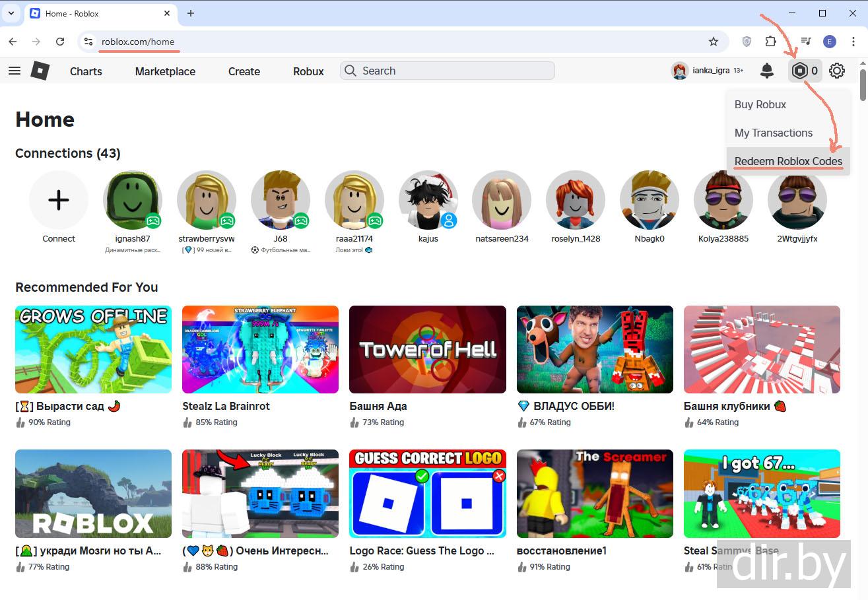This screenshot has height=600, width=868.
Task: Click the Robux balance icon
Action: (800, 71)
